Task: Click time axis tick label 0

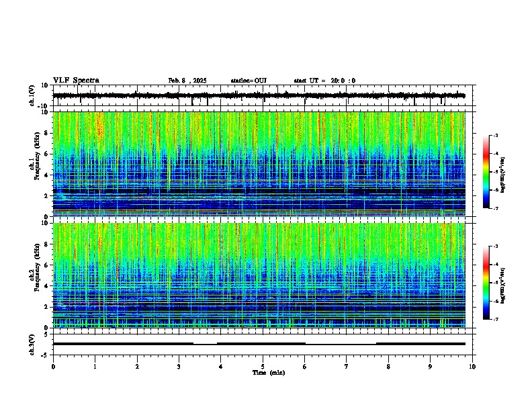Action: pyautogui.click(x=53, y=367)
